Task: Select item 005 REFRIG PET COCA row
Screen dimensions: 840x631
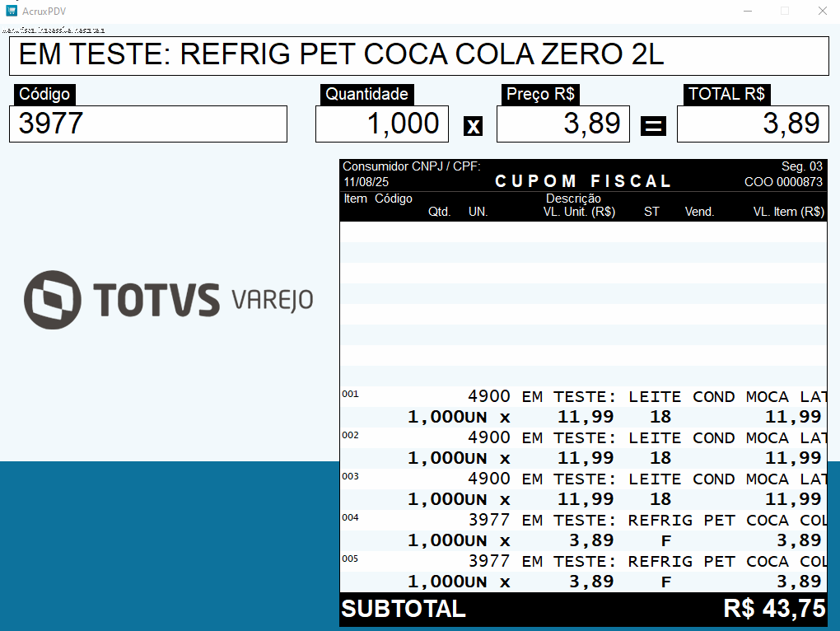Action: (583, 572)
